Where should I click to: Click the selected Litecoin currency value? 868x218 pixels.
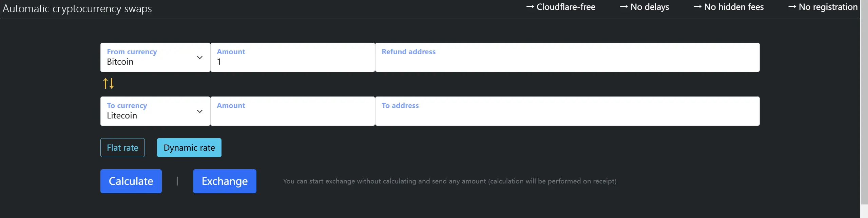122,116
